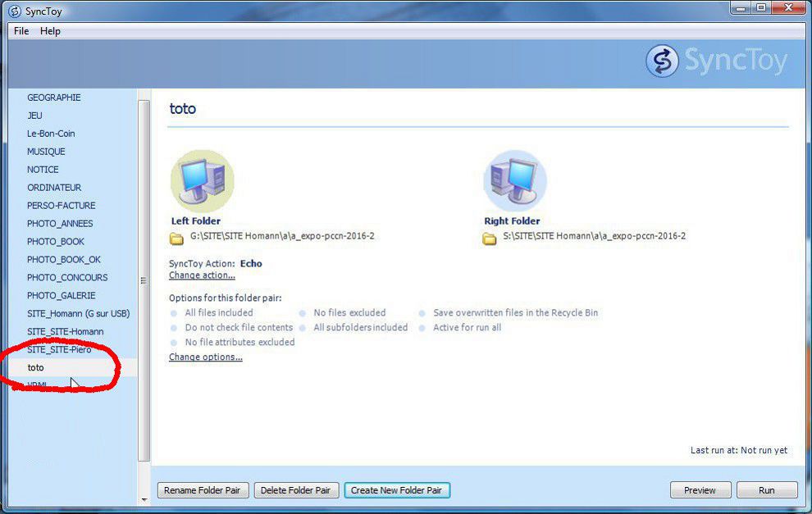Click Create New Folder Pair button

pyautogui.click(x=397, y=490)
